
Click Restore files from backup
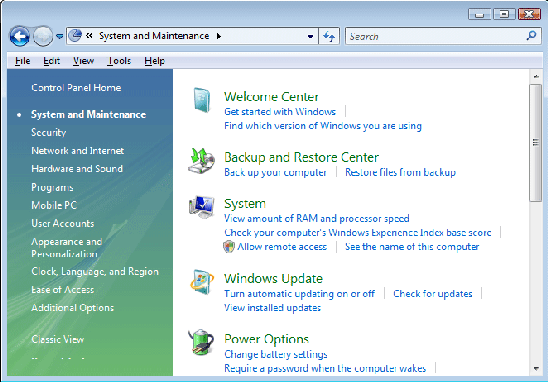pos(401,172)
